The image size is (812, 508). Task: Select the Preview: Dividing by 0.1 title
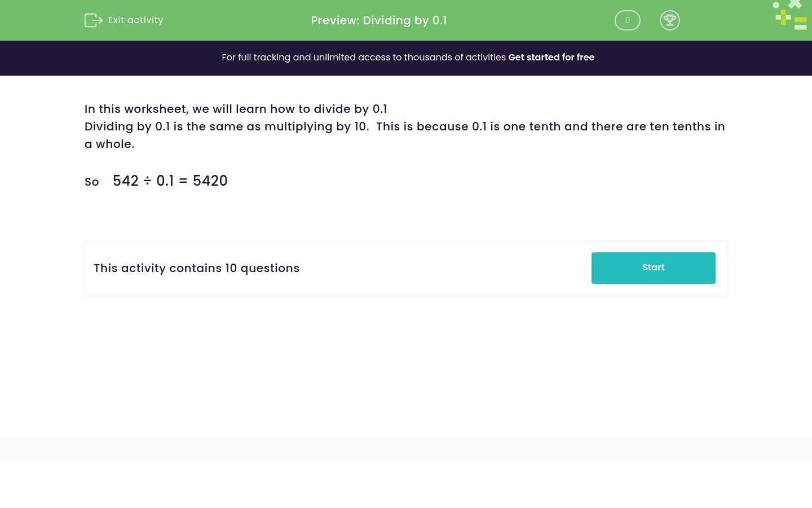379,20
